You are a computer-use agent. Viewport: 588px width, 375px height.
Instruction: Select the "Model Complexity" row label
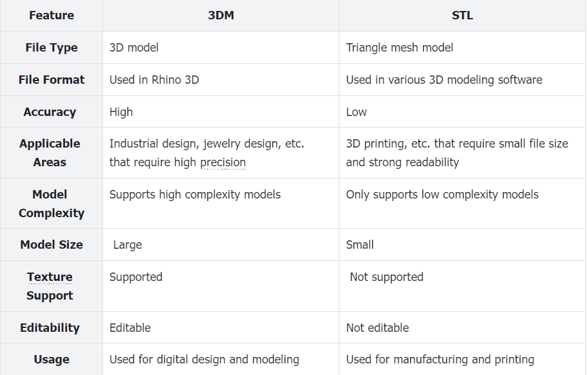52,203
